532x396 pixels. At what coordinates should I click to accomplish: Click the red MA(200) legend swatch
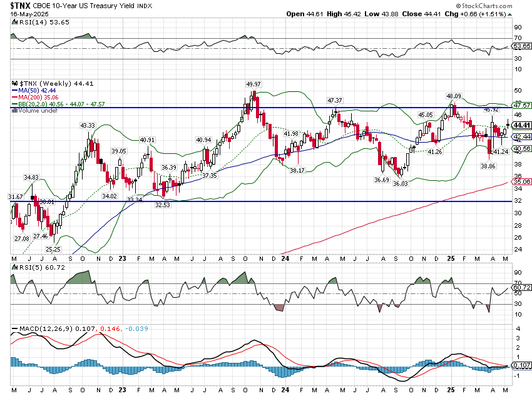tap(16, 98)
